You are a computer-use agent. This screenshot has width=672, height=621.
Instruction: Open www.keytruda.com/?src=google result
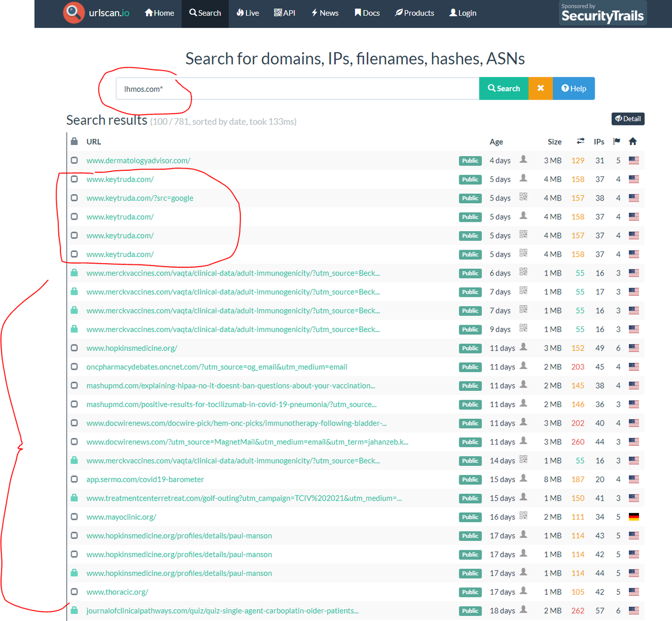(140, 198)
